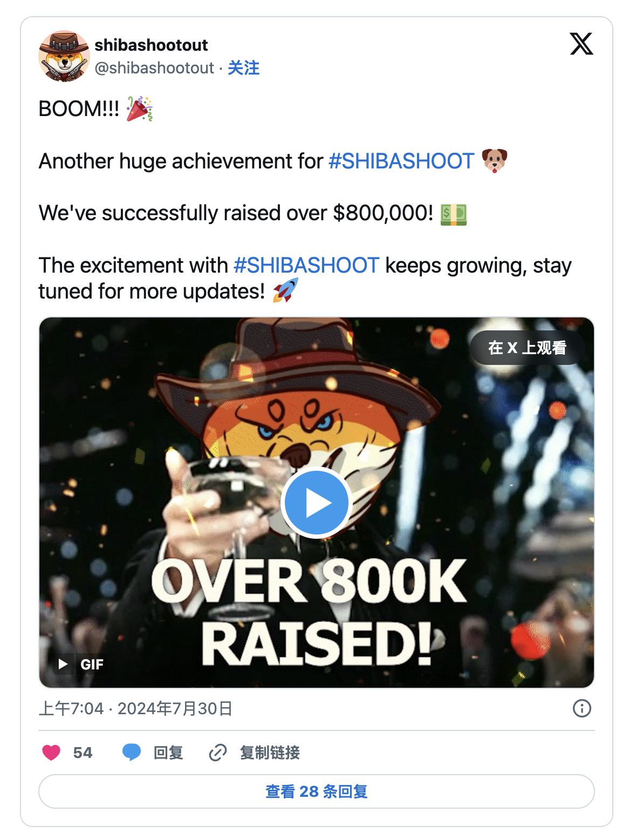The height and width of the screenshot is (840, 629).
Task: Click 复制链接 to copy the link
Action: coord(270,753)
